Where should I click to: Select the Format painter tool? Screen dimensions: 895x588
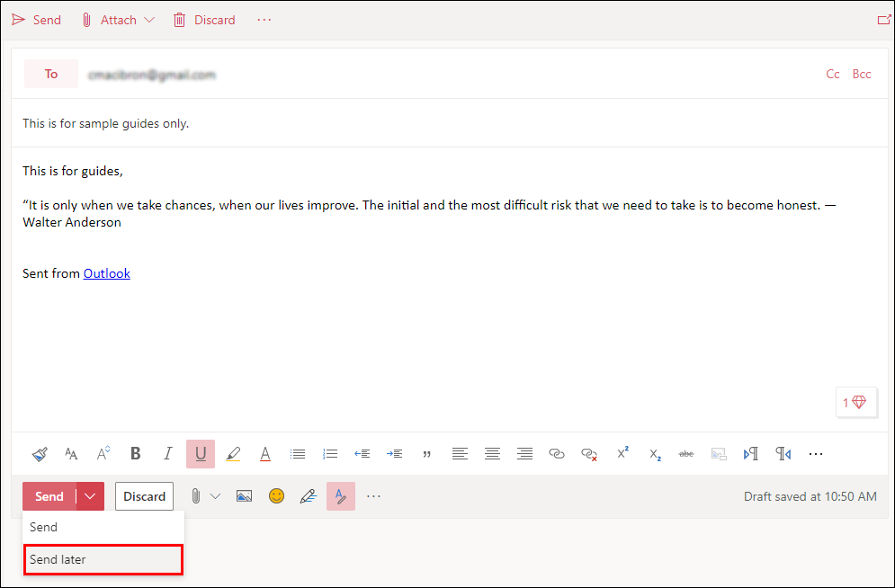(x=40, y=454)
